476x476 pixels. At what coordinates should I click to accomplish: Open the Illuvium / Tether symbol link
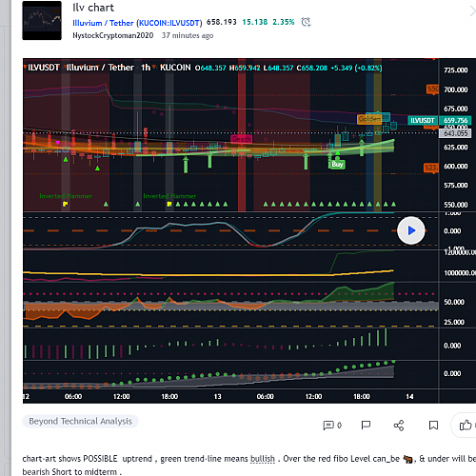pos(103,23)
